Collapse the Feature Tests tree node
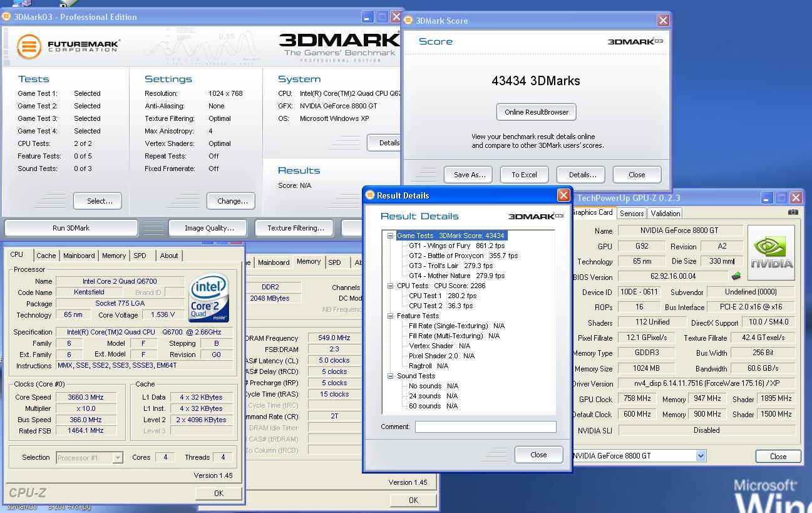The width and height of the screenshot is (812, 513). pos(391,316)
